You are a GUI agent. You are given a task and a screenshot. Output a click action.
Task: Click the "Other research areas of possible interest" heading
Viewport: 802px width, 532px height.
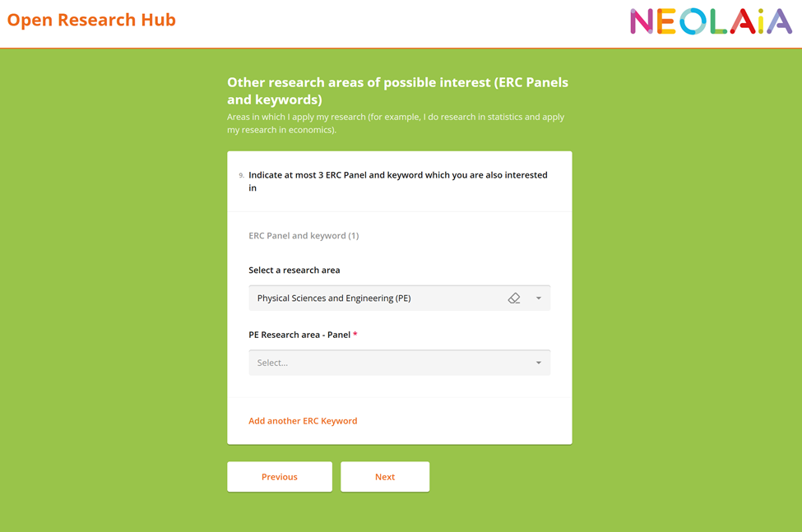[397, 90]
